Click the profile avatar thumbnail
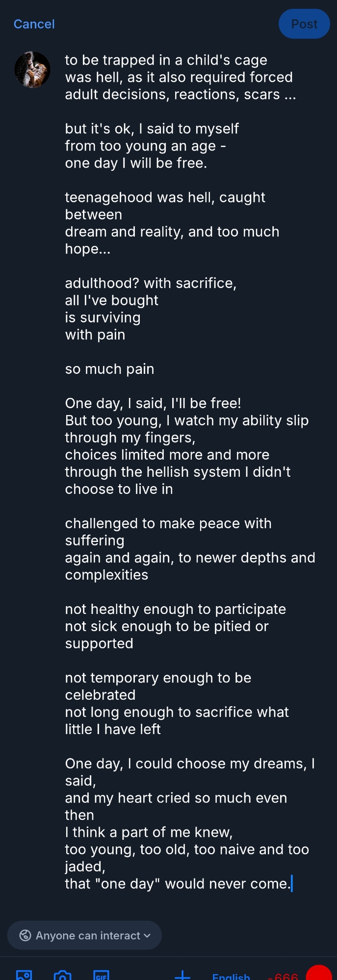 point(32,70)
